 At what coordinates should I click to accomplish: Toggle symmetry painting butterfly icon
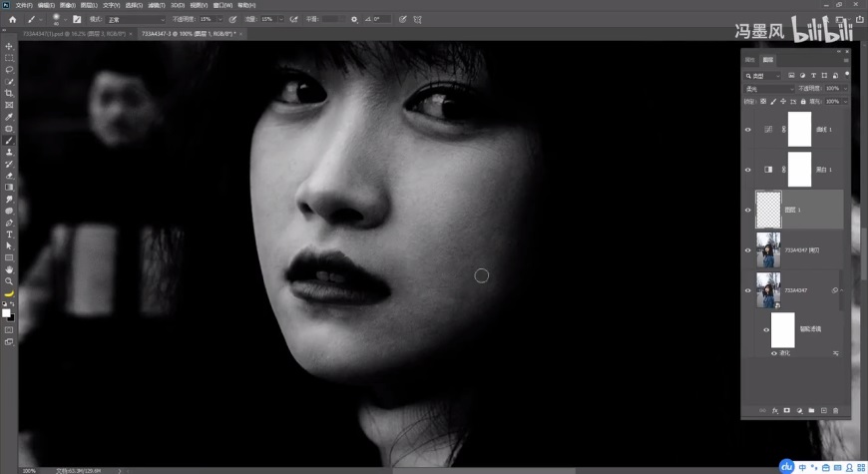417,19
